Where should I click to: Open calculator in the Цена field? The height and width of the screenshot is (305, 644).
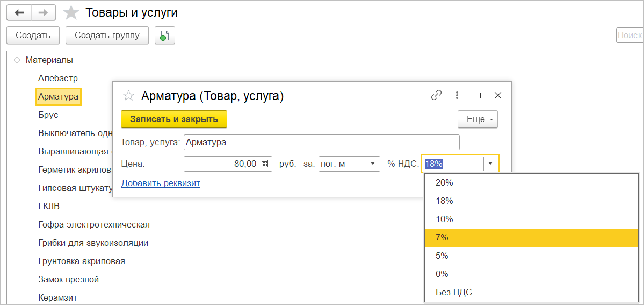[265, 164]
